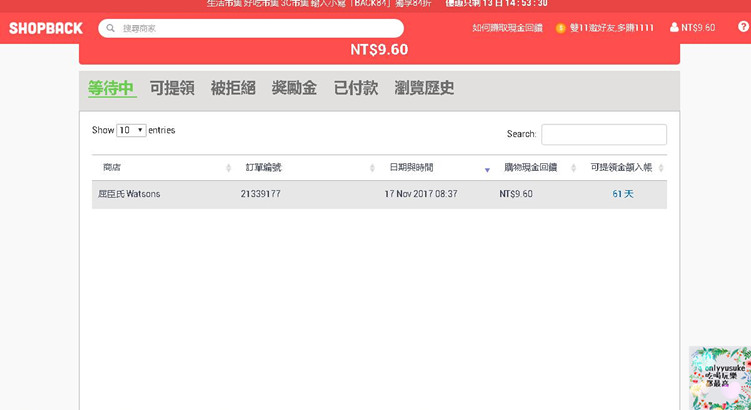Viewport: 751px width, 410px height.
Task: Click the user account icon beside NT$9.60
Action: pos(674,28)
